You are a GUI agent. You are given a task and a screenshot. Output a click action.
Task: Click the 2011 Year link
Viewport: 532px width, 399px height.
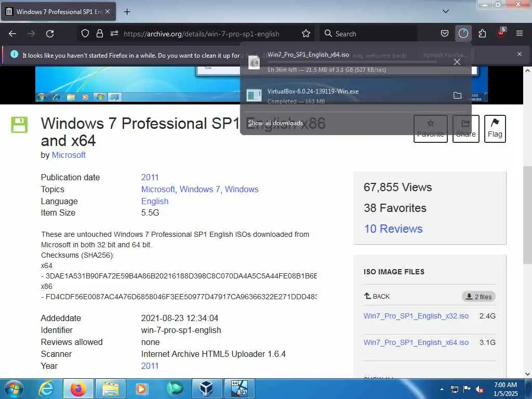[x=150, y=366]
